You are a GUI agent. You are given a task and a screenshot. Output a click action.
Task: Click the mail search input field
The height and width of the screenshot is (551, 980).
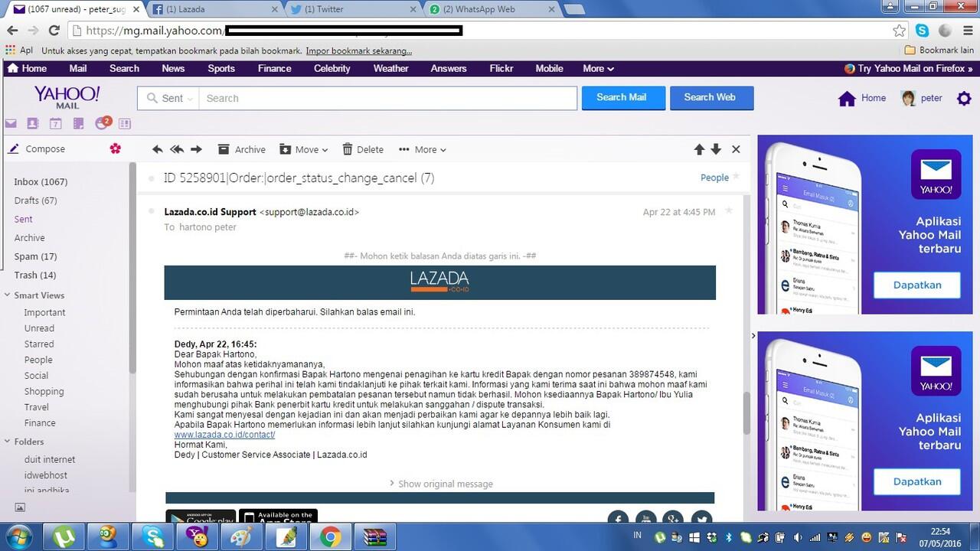point(387,98)
